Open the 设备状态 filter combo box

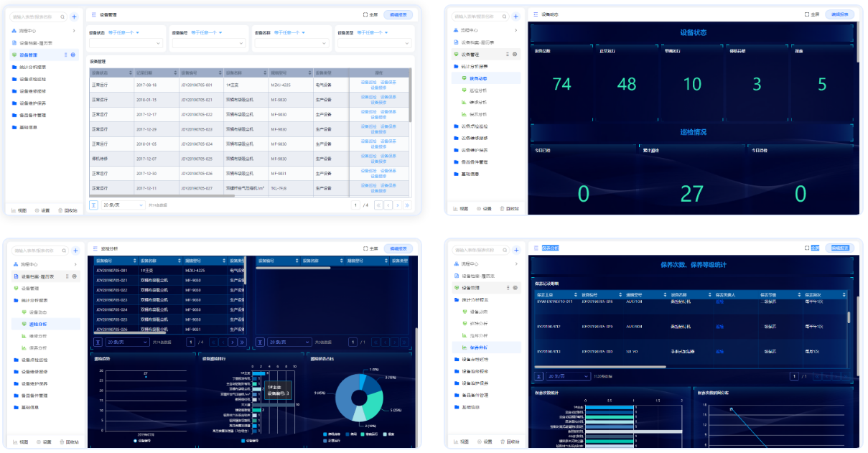[126, 44]
